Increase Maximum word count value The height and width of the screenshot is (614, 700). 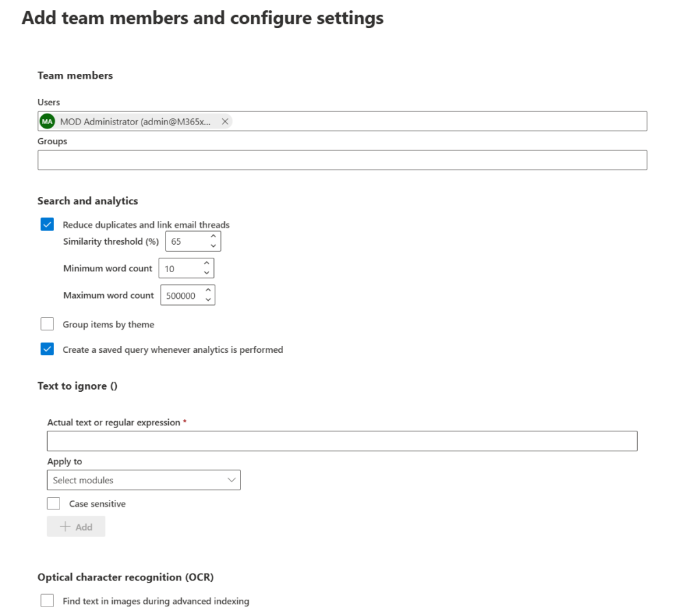click(208, 291)
